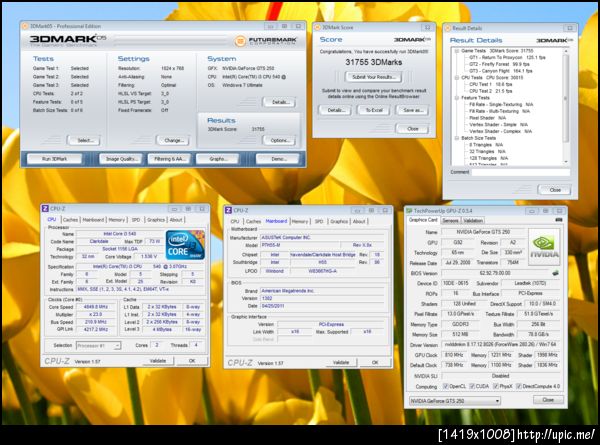The image size is (600, 445).
Task: Click Close in Result Details window
Action: (554, 190)
